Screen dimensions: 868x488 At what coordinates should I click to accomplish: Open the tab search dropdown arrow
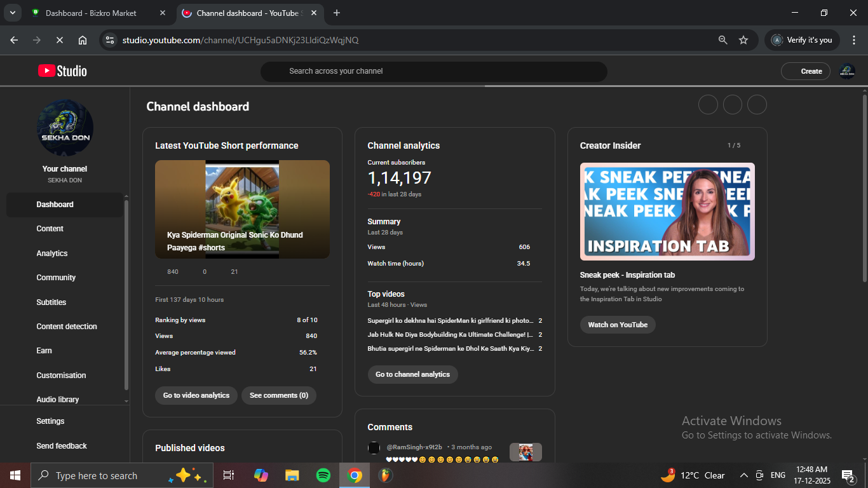[x=12, y=13]
